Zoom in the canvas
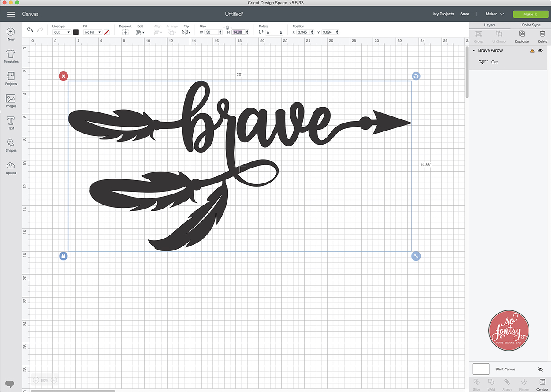The width and height of the screenshot is (551, 392). tap(54, 380)
